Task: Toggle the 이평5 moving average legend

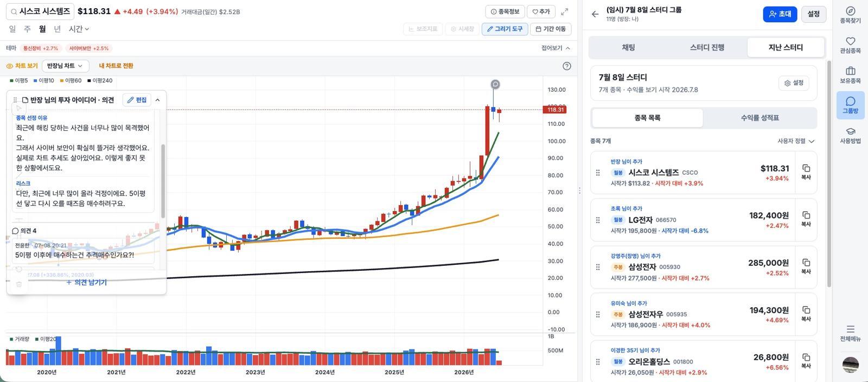Action: 19,80
